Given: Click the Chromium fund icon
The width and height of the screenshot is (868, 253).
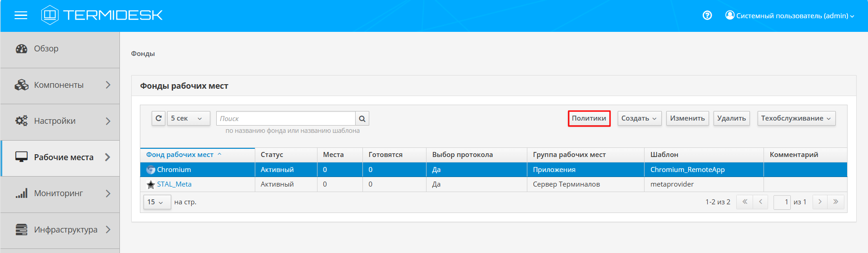Looking at the screenshot, I should coord(151,170).
